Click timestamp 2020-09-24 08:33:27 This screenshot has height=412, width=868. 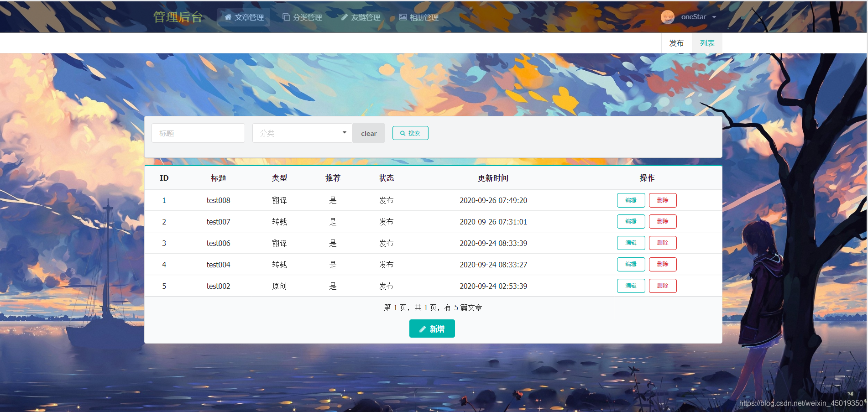pos(493,265)
